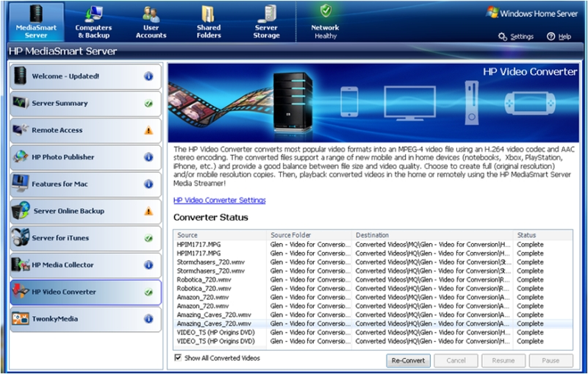Image resolution: width=588 pixels, height=374 pixels.
Task: Sort by the Source Folder column header
Action: point(309,235)
